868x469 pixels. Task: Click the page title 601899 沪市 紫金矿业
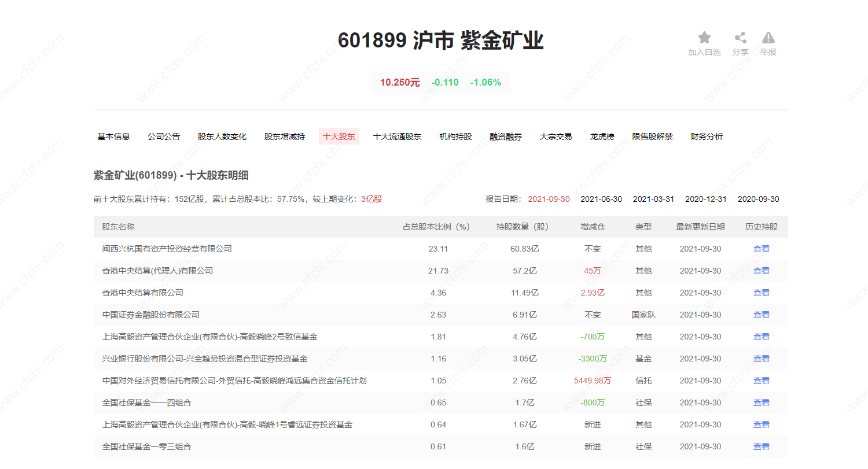coord(440,40)
